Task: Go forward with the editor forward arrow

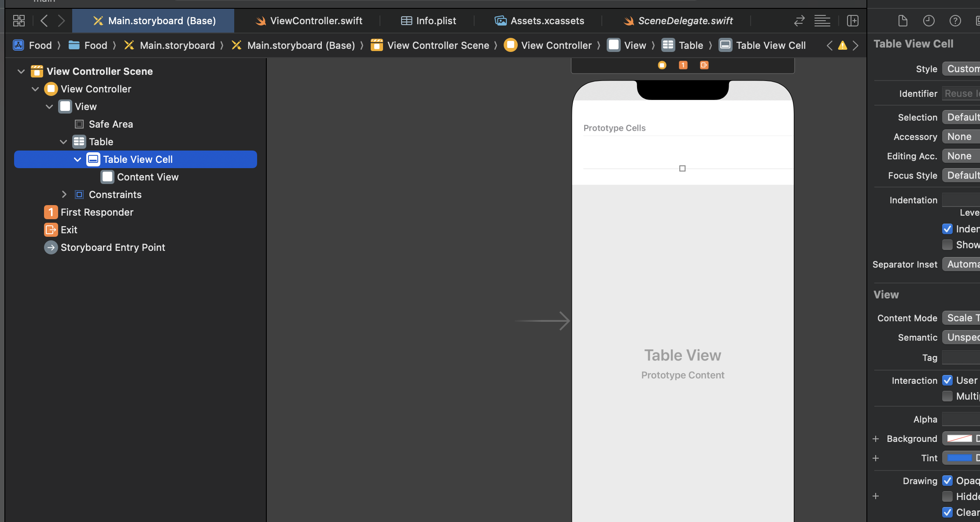Action: [62, 21]
